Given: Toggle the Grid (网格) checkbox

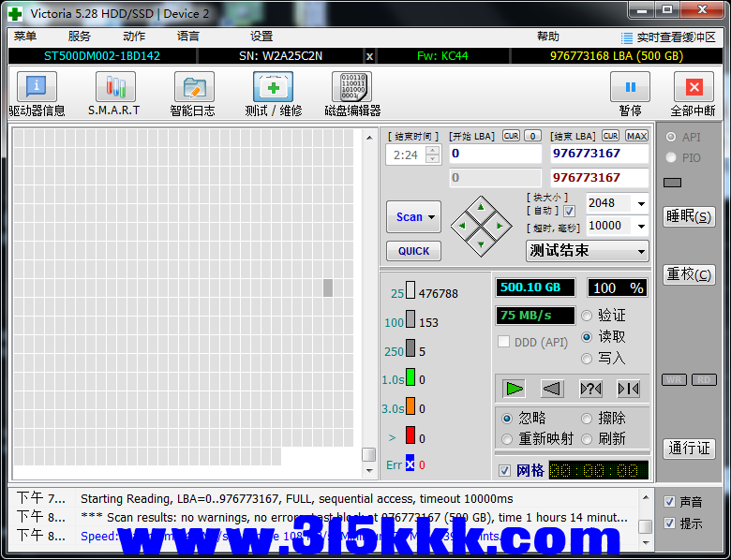Looking at the screenshot, I should (504, 470).
